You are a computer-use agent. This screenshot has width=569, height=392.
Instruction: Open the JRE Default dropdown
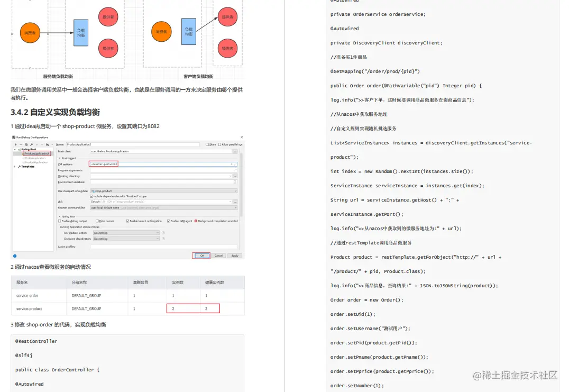click(x=161, y=202)
